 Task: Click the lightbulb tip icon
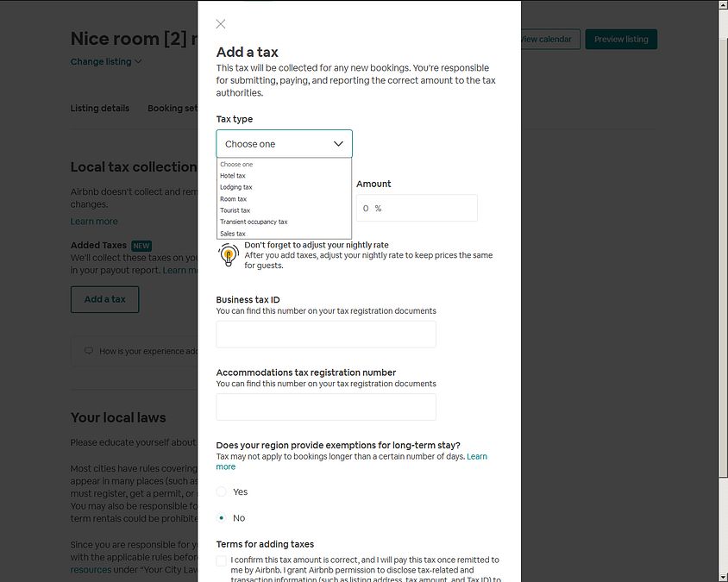click(228, 254)
